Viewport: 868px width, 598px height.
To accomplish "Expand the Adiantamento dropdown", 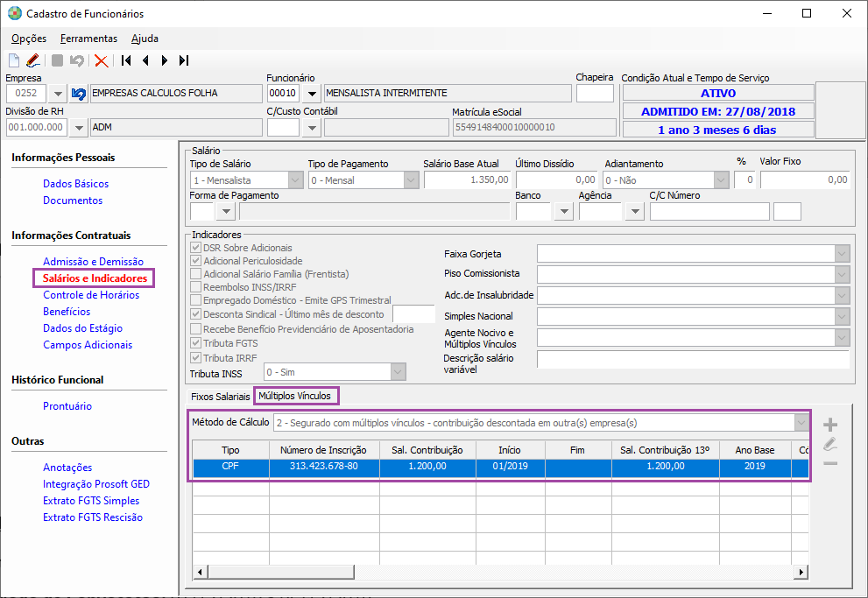I will click(721, 180).
